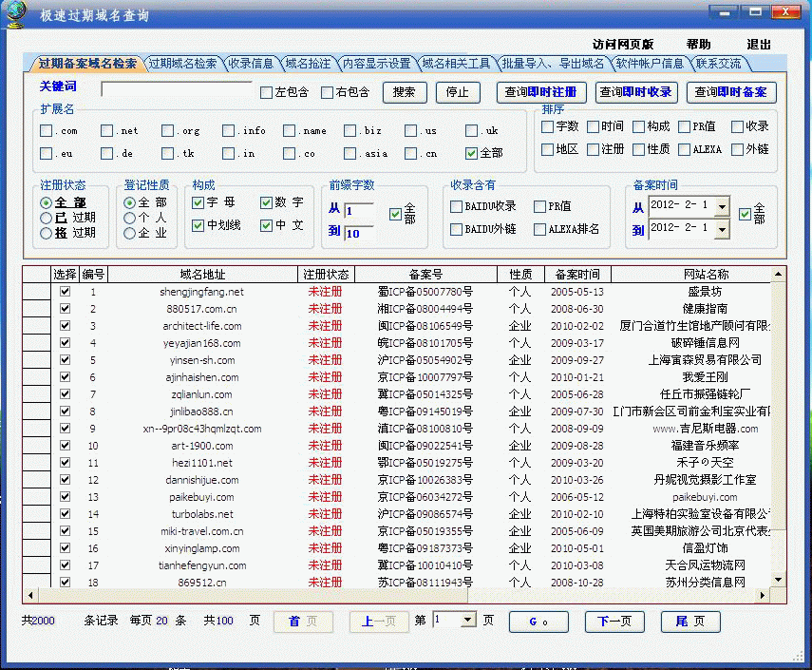The image size is (812, 670).
Task: Check the .org extension checkbox
Action: coord(167,130)
